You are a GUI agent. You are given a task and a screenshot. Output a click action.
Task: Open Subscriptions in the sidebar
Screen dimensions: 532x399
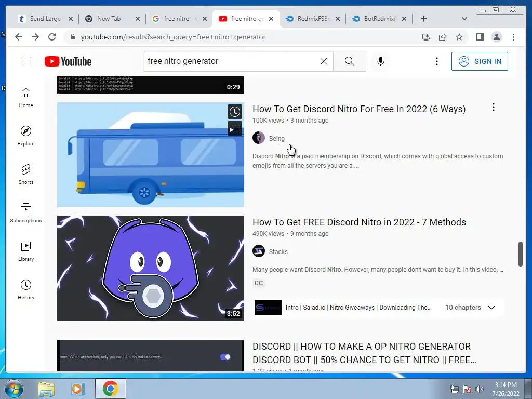pyautogui.click(x=26, y=212)
